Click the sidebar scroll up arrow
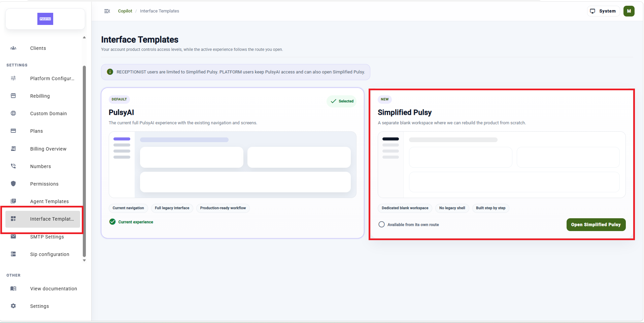The height and width of the screenshot is (323, 644). click(84, 37)
